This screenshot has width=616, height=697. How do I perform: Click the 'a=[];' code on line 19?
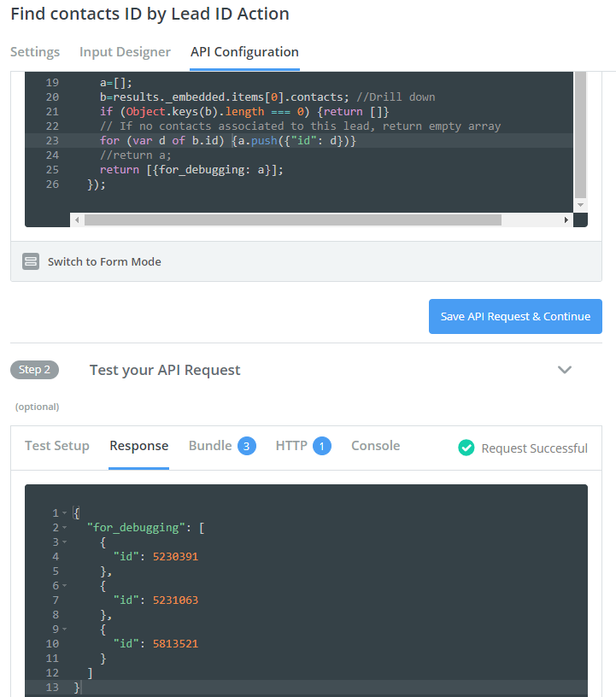click(x=115, y=83)
